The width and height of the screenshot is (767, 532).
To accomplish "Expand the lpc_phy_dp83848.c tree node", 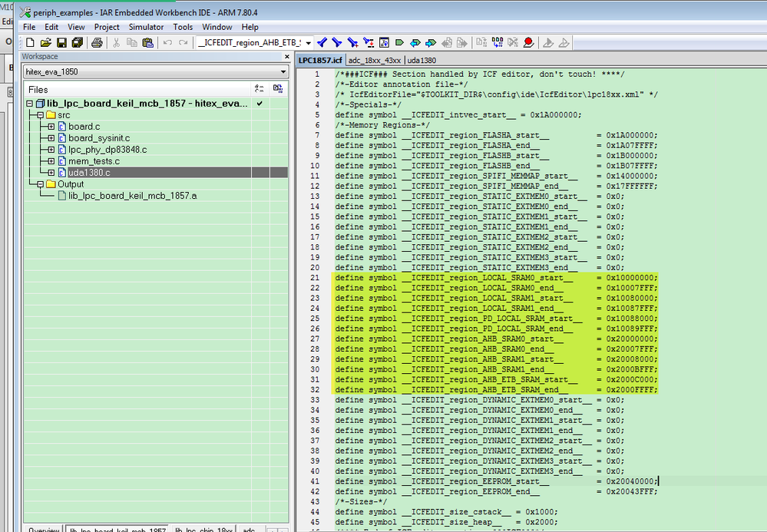I will point(51,150).
